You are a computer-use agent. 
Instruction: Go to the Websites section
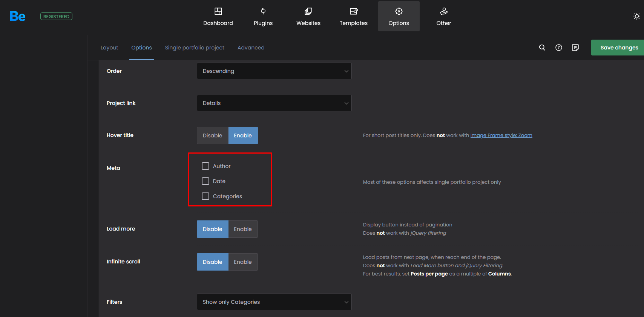tap(308, 17)
